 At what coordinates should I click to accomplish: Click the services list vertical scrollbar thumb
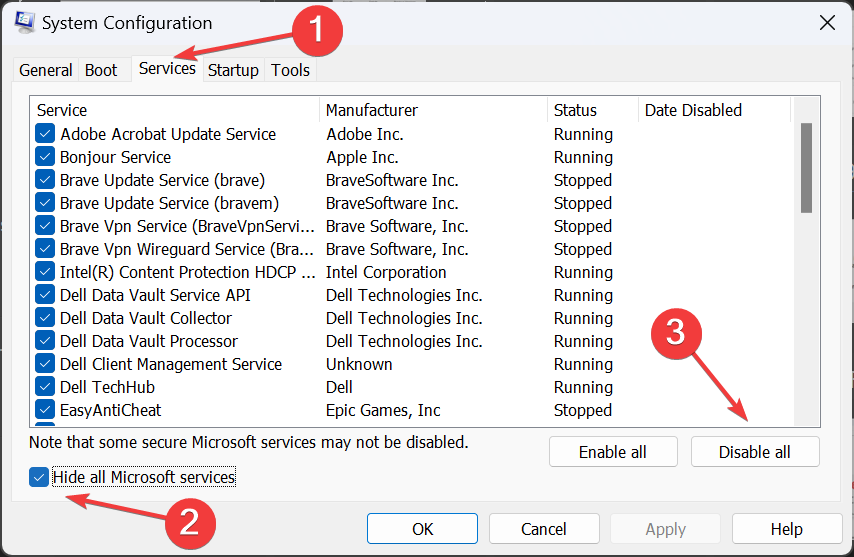tap(807, 168)
